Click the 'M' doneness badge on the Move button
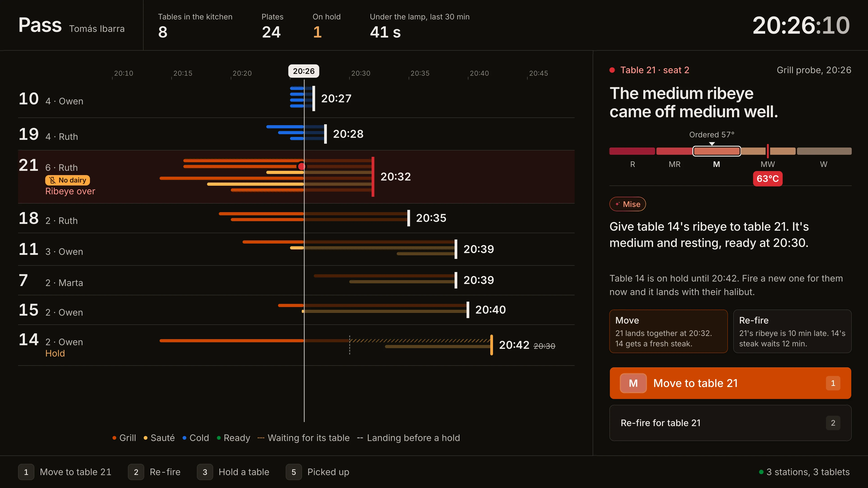Screen dimensions: 868x488 point(633,383)
